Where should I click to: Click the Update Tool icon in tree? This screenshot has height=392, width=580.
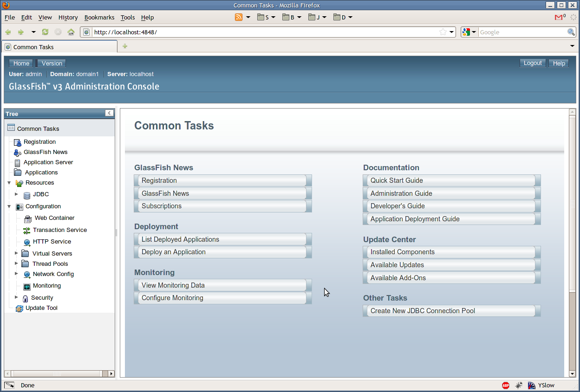(x=19, y=308)
